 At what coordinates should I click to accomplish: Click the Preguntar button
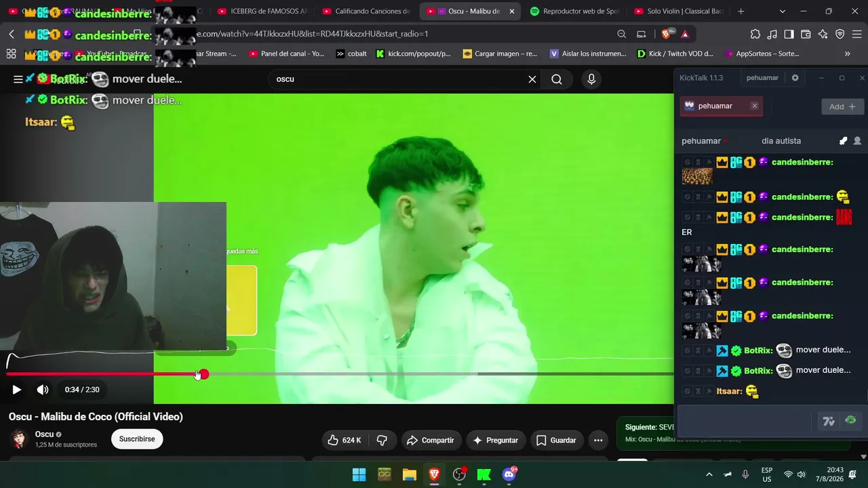(496, 441)
